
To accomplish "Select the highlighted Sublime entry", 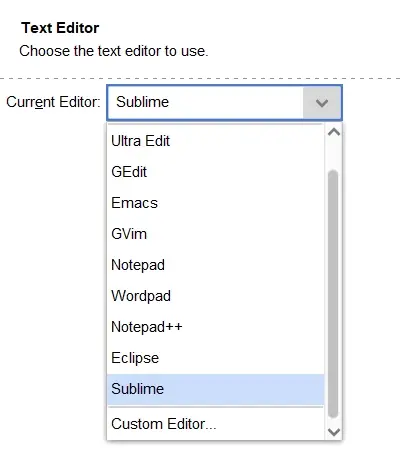I will point(215,389).
